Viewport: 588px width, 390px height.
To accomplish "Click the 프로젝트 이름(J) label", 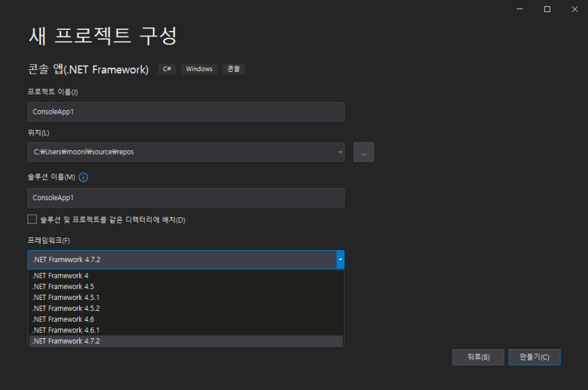I will (53, 92).
